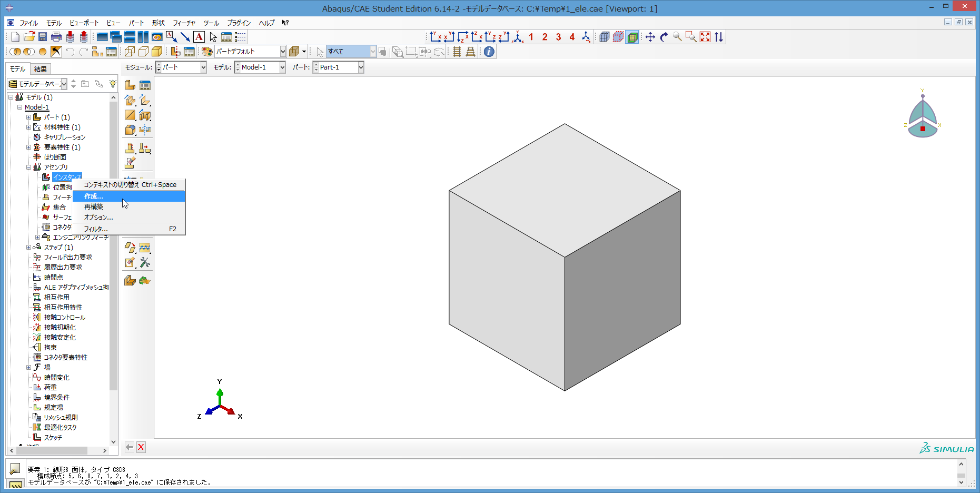
Task: Click the prompt area back arrow button
Action: coord(130,447)
